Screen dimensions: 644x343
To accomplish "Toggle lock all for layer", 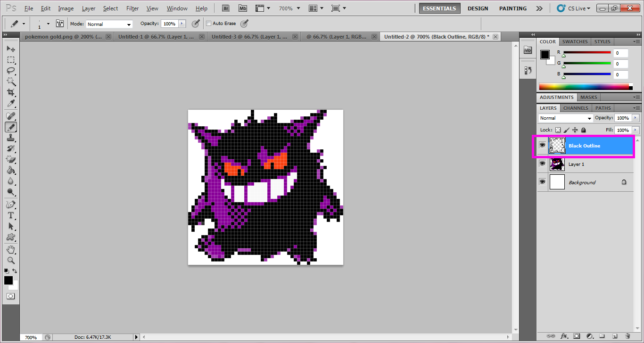I will tap(583, 130).
